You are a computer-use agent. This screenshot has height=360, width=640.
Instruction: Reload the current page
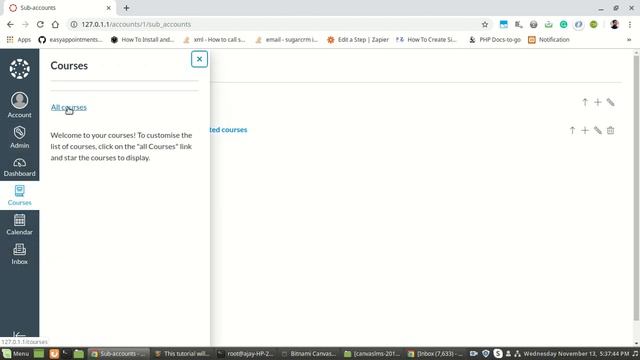coord(40,24)
